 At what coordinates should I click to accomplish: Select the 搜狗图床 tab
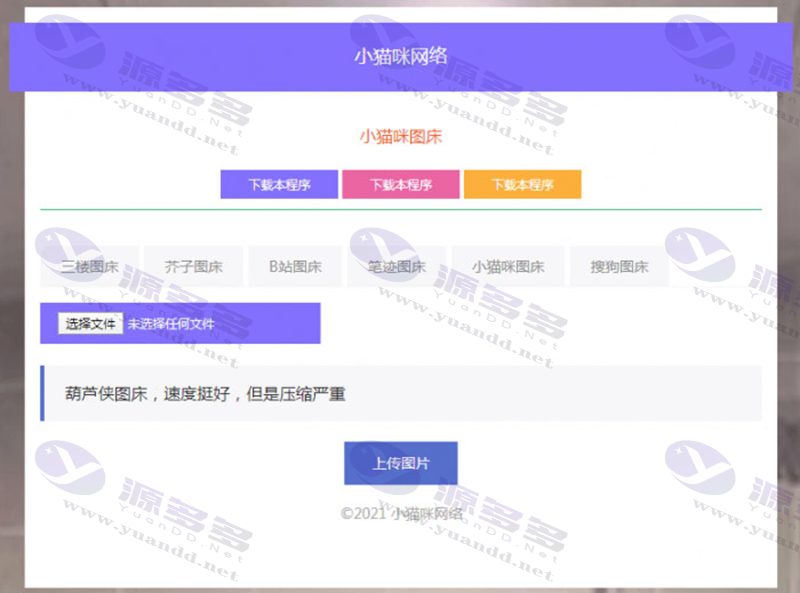(x=619, y=266)
